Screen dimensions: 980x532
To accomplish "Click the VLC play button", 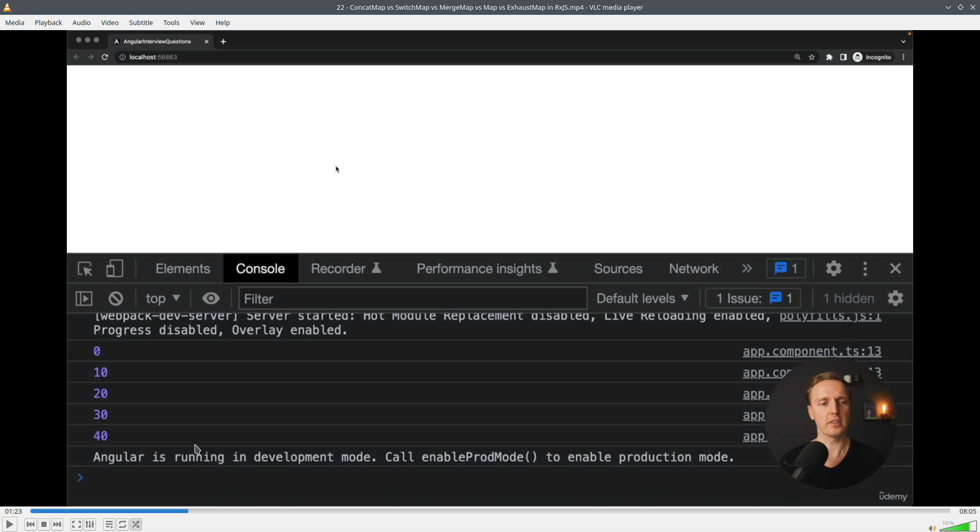I will point(9,524).
